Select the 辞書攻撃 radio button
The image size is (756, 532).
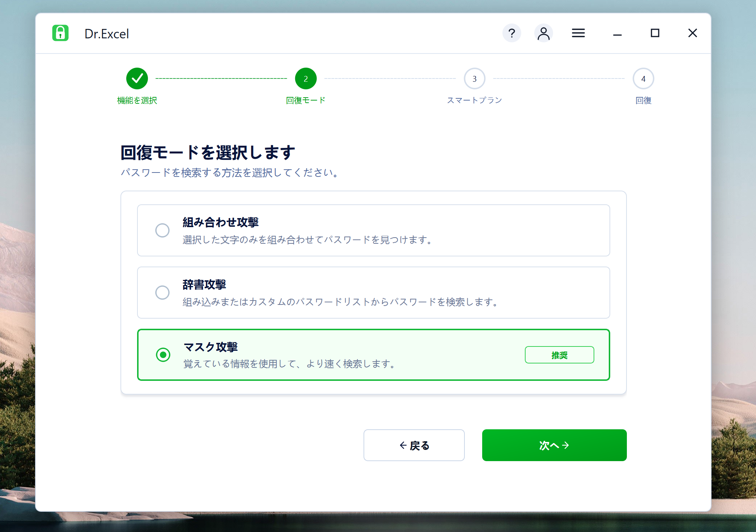(x=162, y=292)
